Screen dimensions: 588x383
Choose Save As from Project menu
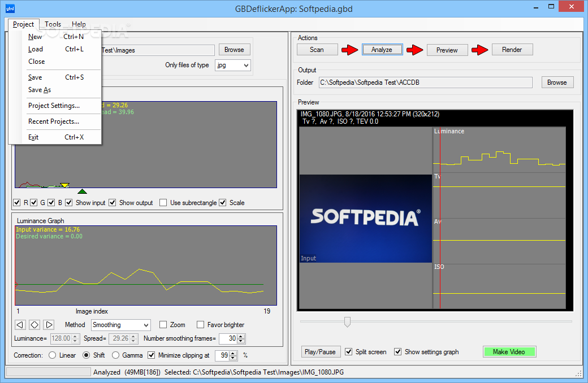coord(55,90)
